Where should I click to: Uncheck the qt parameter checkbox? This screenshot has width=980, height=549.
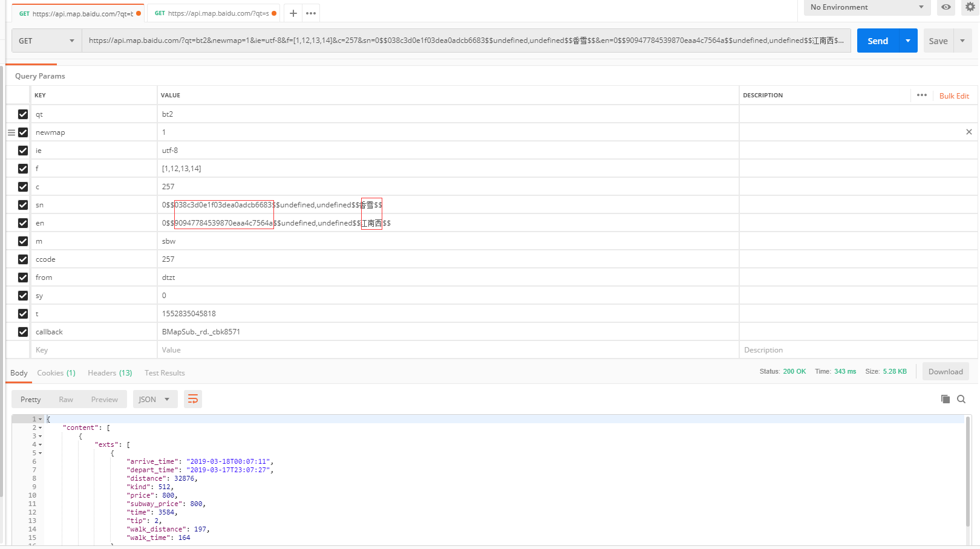(23, 114)
